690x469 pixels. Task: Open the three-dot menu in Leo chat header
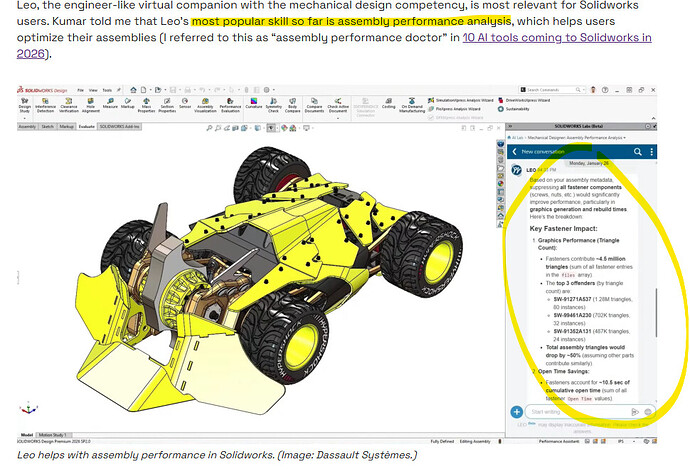click(x=652, y=152)
